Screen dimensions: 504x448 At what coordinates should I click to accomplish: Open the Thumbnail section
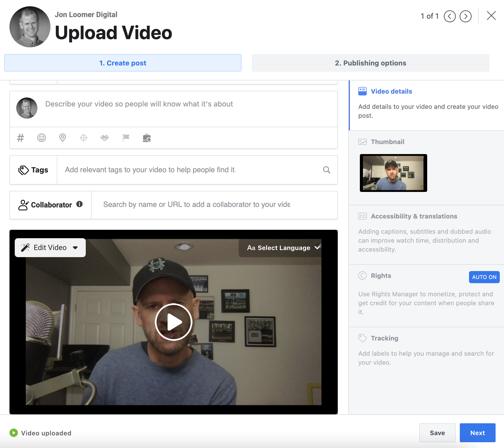click(x=427, y=168)
